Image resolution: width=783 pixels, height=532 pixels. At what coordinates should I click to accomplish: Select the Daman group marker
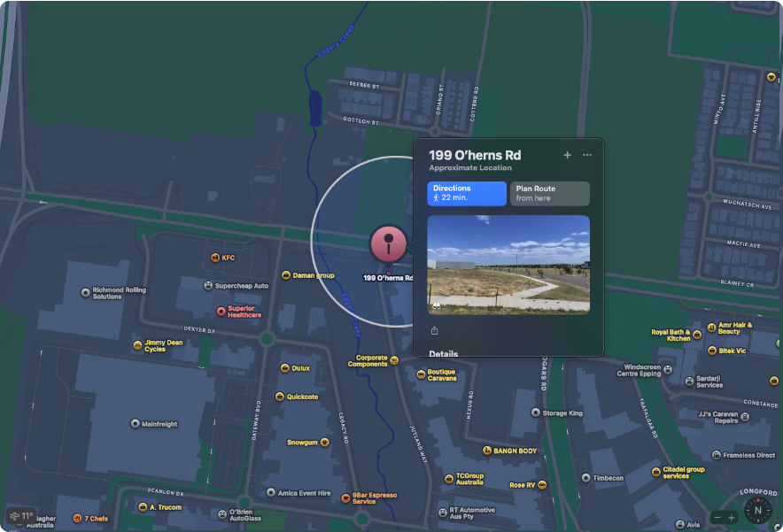(286, 275)
